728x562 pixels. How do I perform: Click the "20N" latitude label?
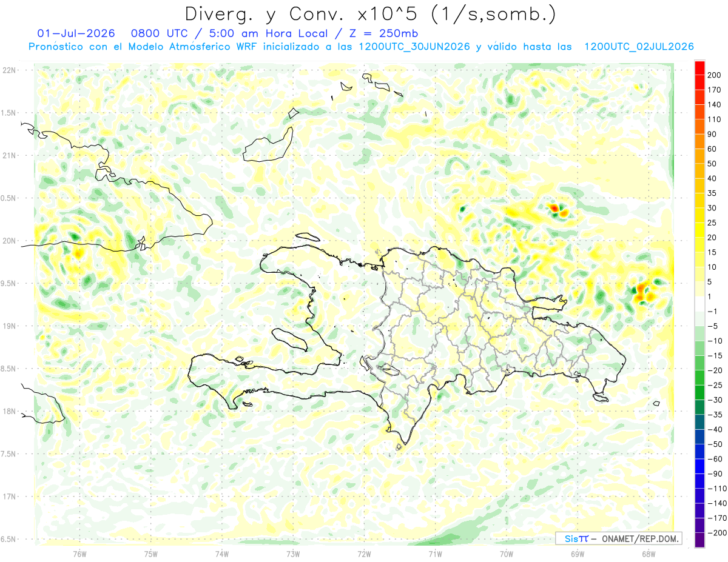9,241
